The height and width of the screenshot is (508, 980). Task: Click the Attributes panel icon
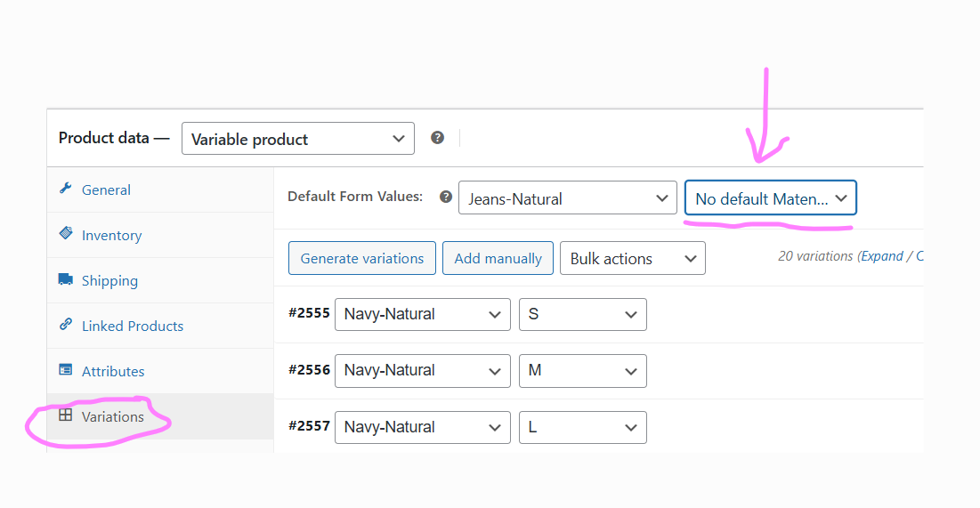pyautogui.click(x=65, y=370)
